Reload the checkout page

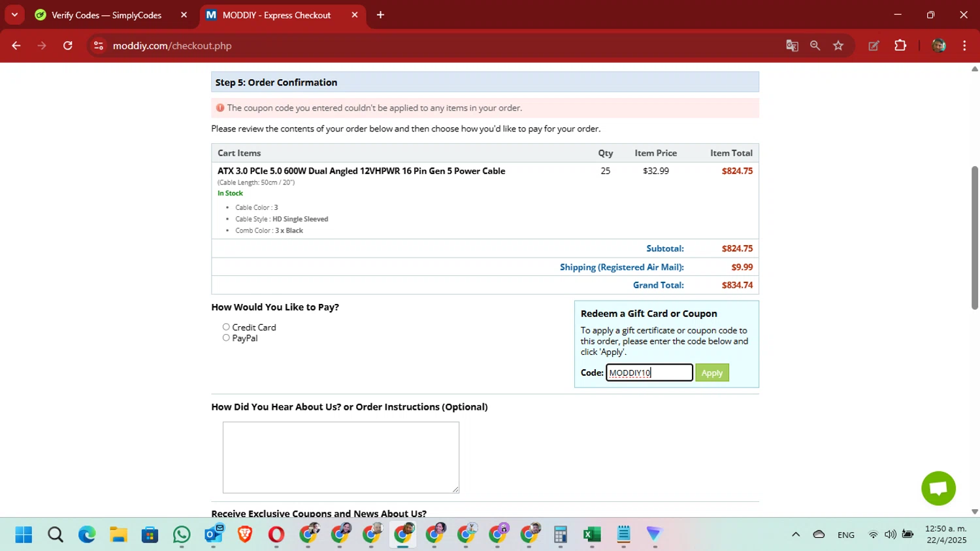click(x=68, y=46)
